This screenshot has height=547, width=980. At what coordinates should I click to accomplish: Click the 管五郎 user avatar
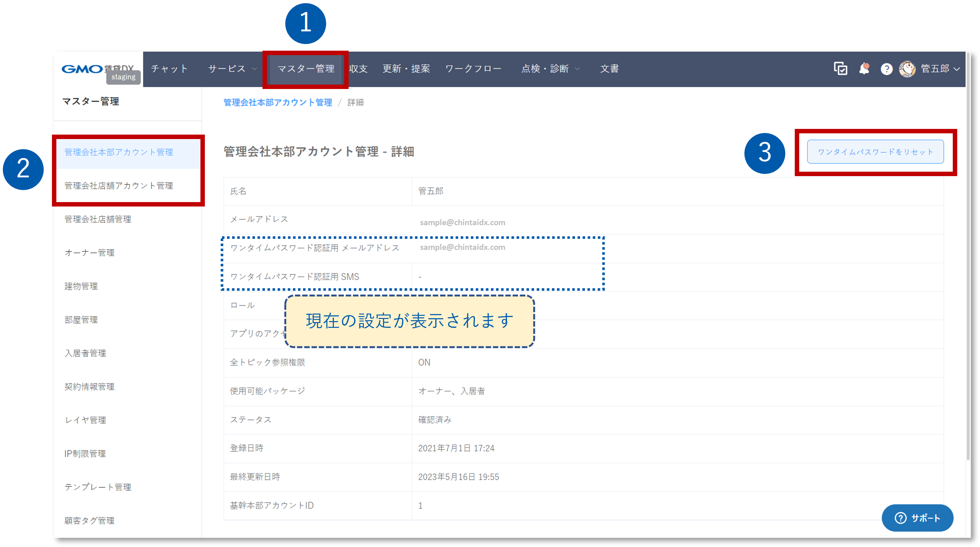pyautogui.click(x=907, y=69)
